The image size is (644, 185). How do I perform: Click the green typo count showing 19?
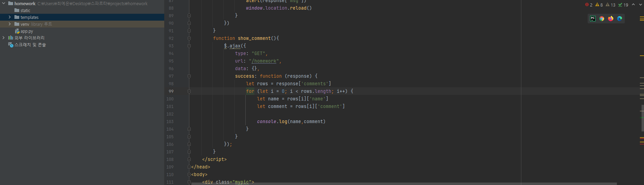623,5
